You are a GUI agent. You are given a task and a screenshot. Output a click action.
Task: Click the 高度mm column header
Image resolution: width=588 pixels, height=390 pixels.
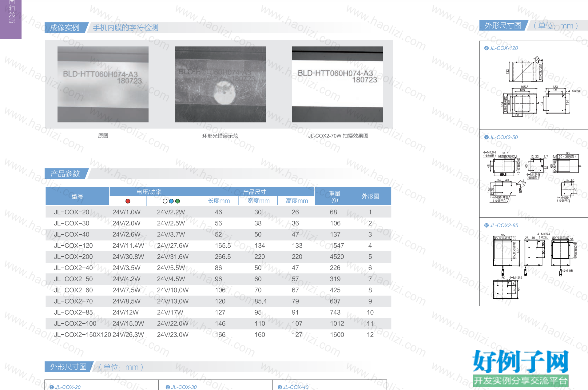[297, 201]
